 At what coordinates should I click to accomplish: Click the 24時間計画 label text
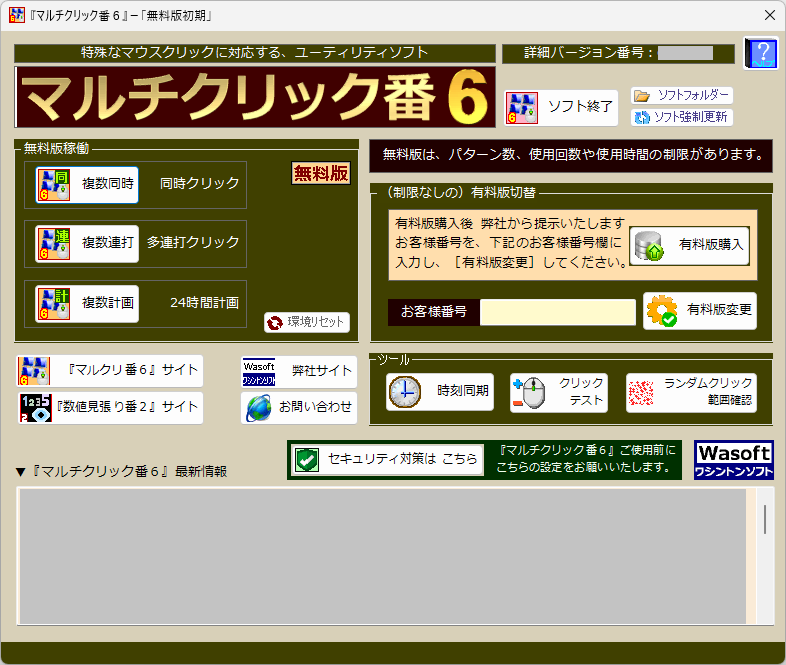point(205,303)
